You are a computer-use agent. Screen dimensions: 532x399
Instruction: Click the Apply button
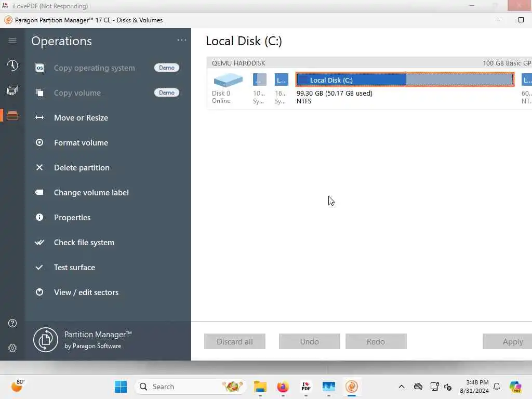(x=508, y=341)
